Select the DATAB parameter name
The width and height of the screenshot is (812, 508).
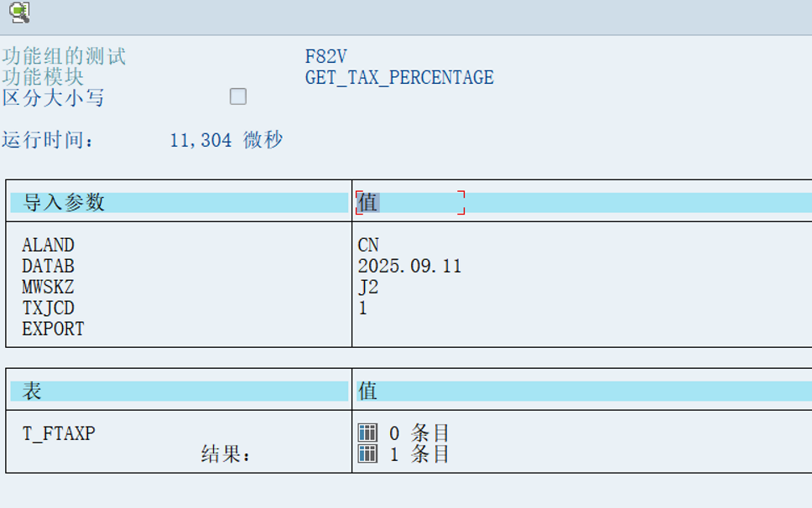(48, 266)
